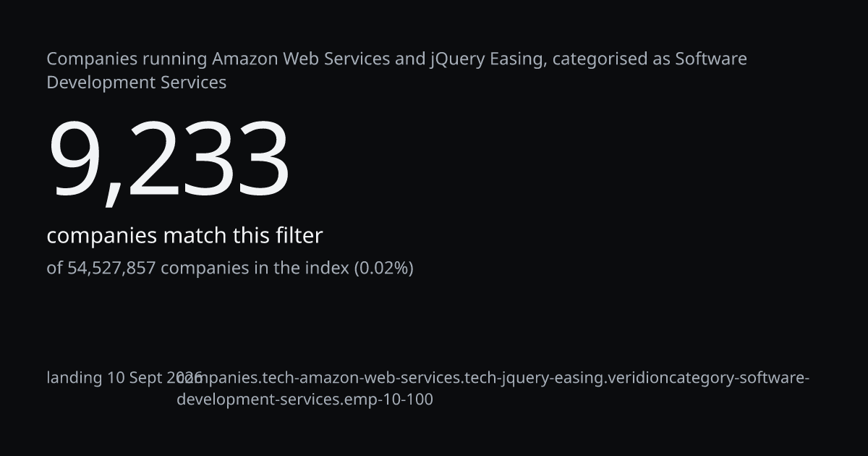The height and width of the screenshot is (456, 868).
Task: Click the word 'of' before 54,527,857
Action: [x=55, y=269]
